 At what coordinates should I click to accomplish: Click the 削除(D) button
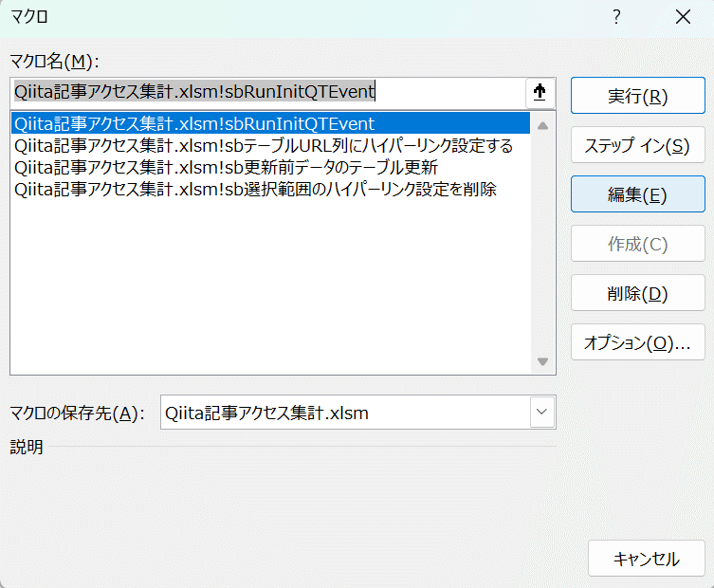point(637,293)
